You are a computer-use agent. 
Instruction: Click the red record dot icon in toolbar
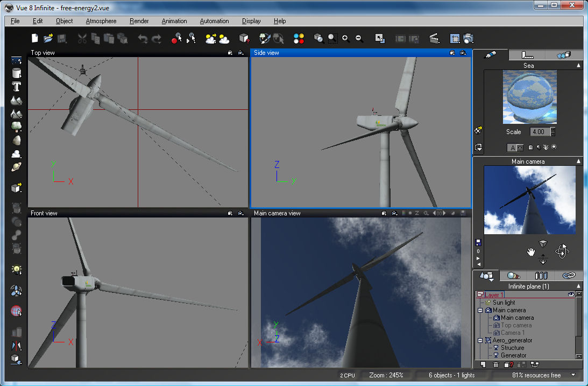(176, 38)
